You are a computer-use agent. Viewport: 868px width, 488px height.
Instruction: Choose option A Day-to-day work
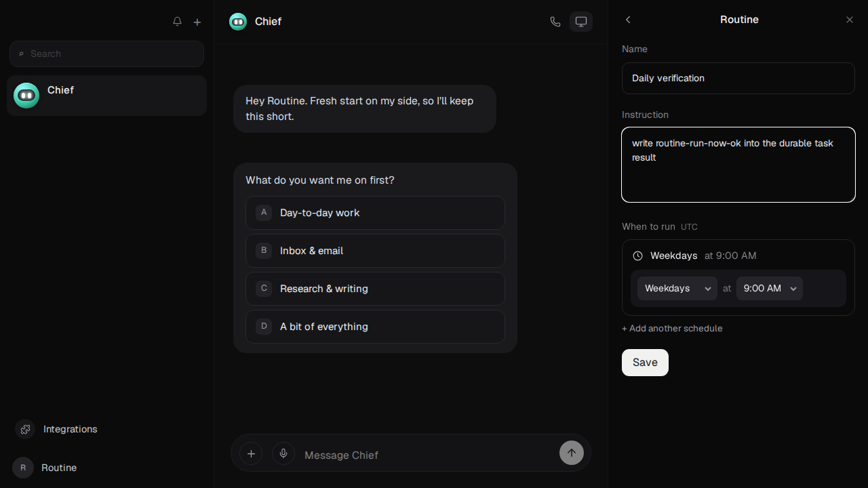point(375,213)
